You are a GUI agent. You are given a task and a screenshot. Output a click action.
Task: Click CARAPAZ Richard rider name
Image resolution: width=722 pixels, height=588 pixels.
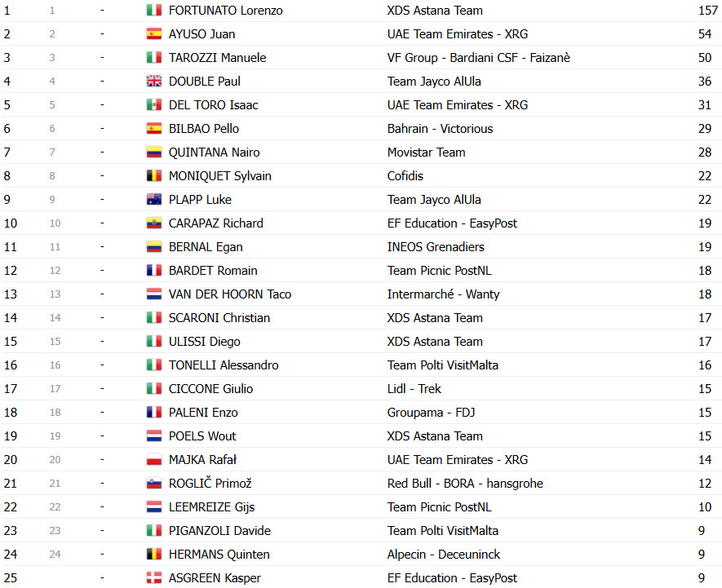[216, 223]
